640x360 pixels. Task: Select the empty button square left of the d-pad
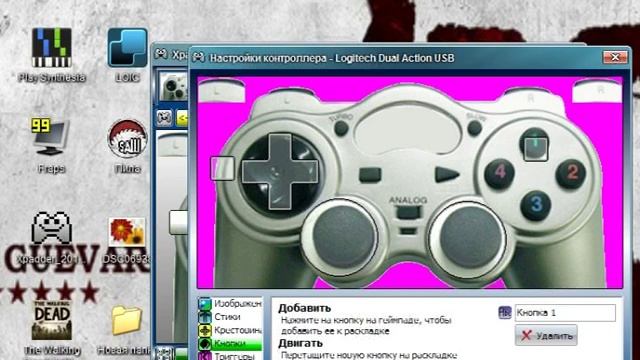coord(222,168)
